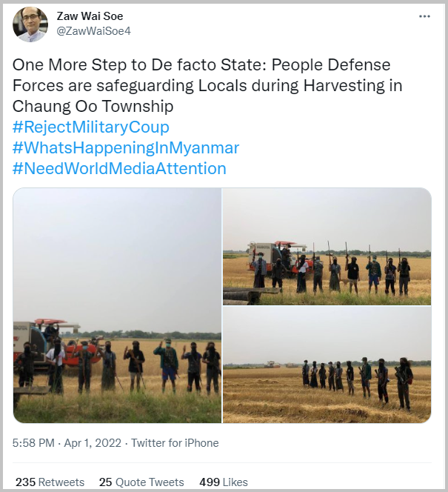This screenshot has width=448, height=492.
Task: Open the 5:58 PM · Apr 1, 2022 timestamp
Action: (x=67, y=443)
